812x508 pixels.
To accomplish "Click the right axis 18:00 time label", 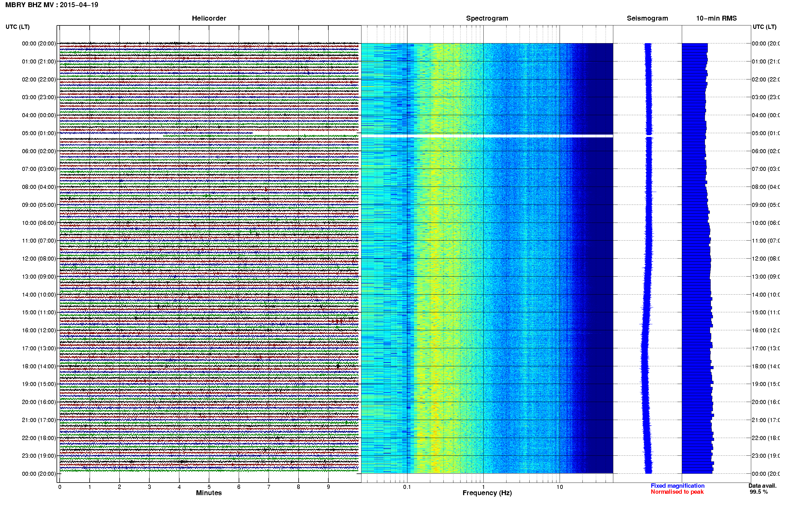I will pyautogui.click(x=766, y=366).
